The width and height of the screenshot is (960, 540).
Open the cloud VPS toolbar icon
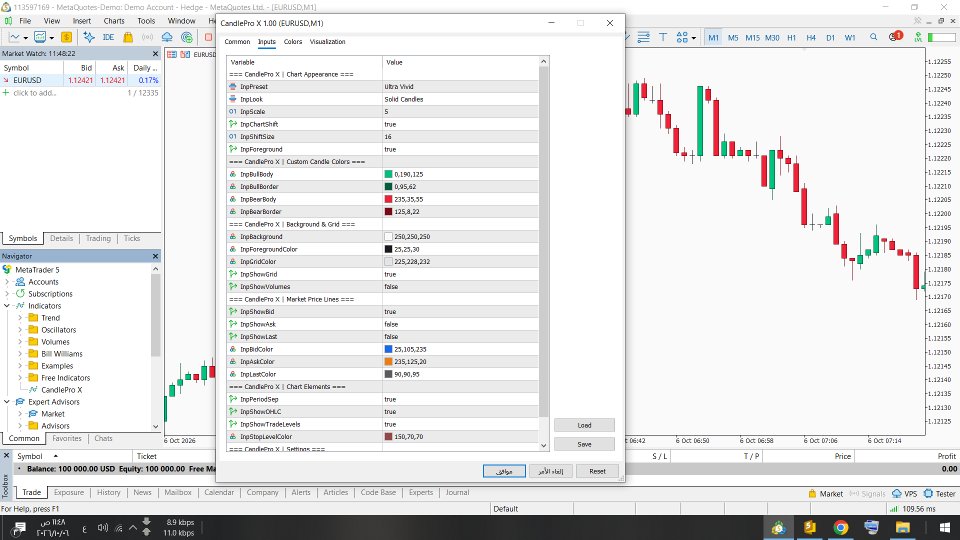167,37
